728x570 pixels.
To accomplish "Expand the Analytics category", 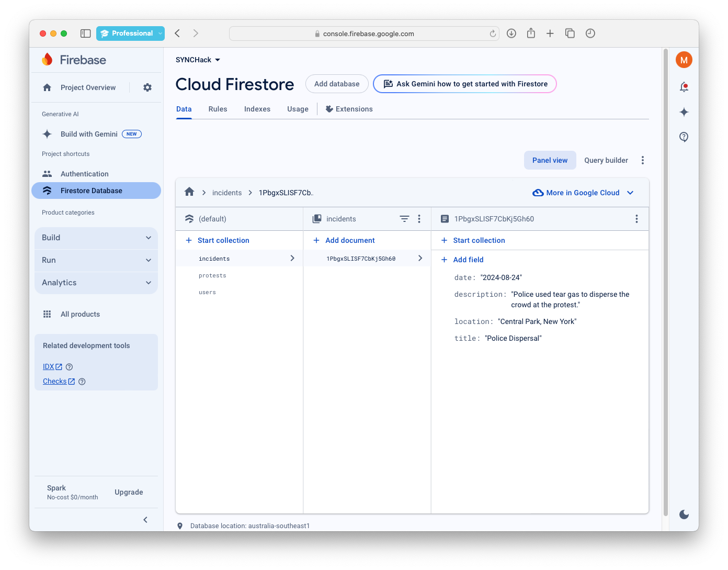I will [x=96, y=283].
